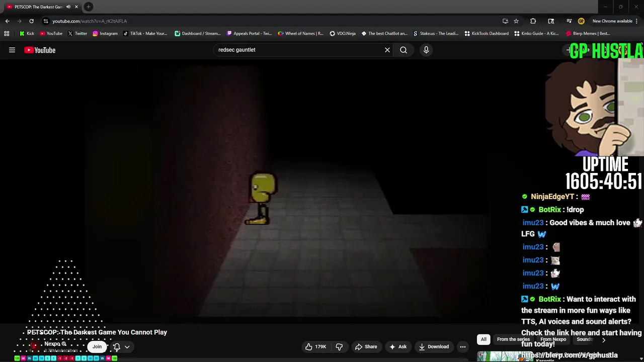Open Chrome extensions puzzle icon

533,21
